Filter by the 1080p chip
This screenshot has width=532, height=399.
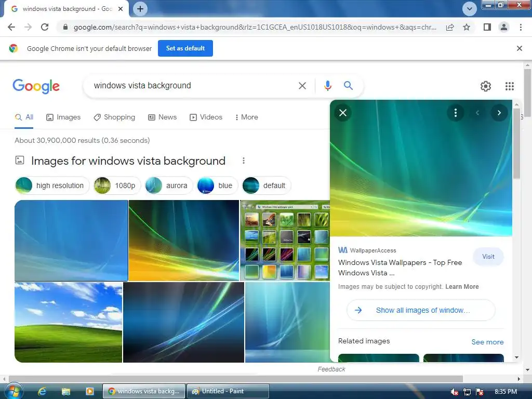[117, 185]
